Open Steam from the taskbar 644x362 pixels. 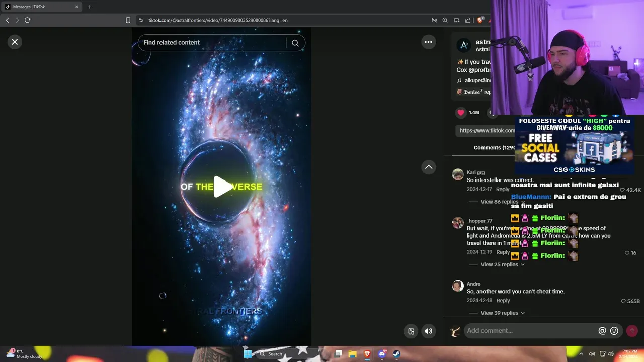(x=396, y=354)
